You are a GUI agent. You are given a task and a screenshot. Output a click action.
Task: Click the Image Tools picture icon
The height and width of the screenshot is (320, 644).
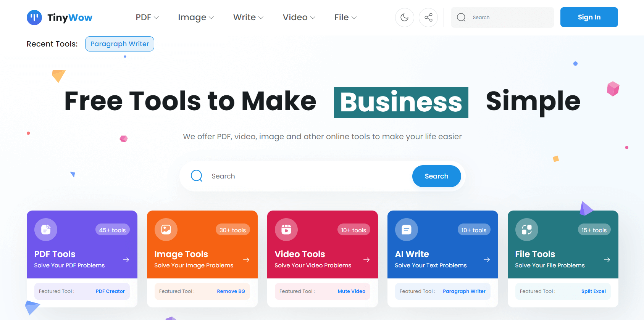coord(166,230)
